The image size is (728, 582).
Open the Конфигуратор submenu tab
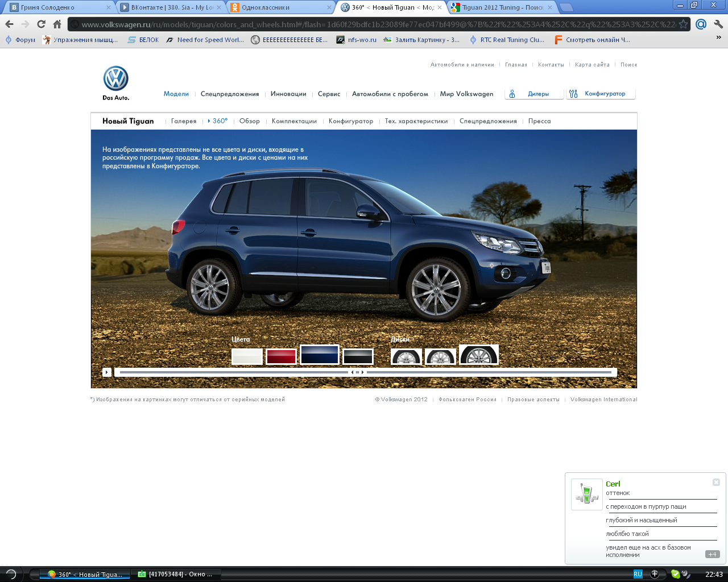pyautogui.click(x=351, y=121)
